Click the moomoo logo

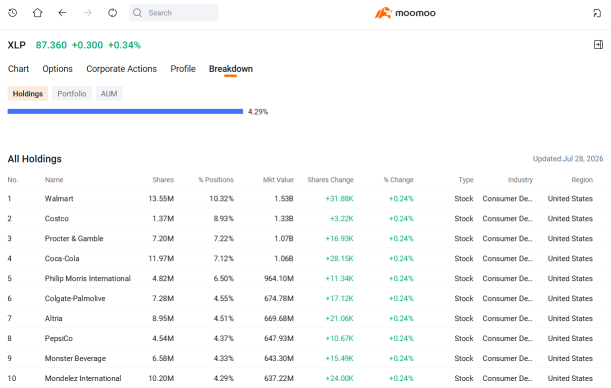pos(405,13)
